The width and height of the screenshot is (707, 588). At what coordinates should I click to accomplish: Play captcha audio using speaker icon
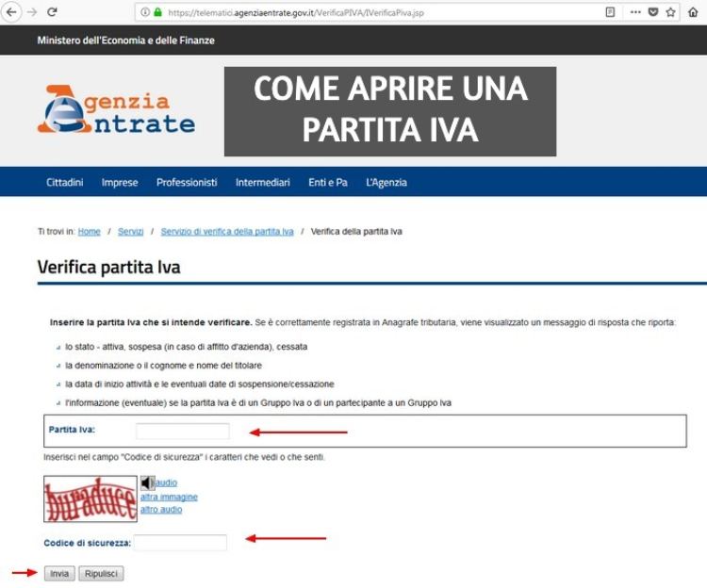[147, 483]
